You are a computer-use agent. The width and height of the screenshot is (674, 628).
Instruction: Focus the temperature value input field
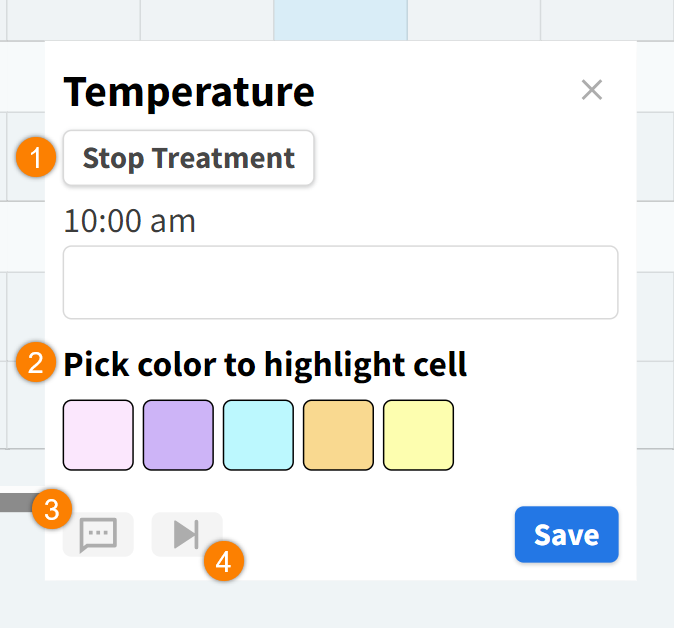pos(340,283)
